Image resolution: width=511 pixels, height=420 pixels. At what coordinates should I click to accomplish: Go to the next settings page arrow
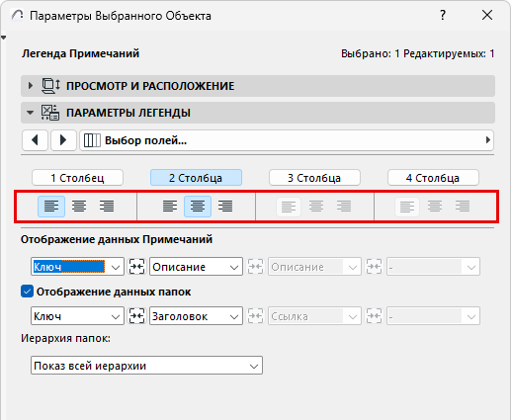(x=63, y=140)
